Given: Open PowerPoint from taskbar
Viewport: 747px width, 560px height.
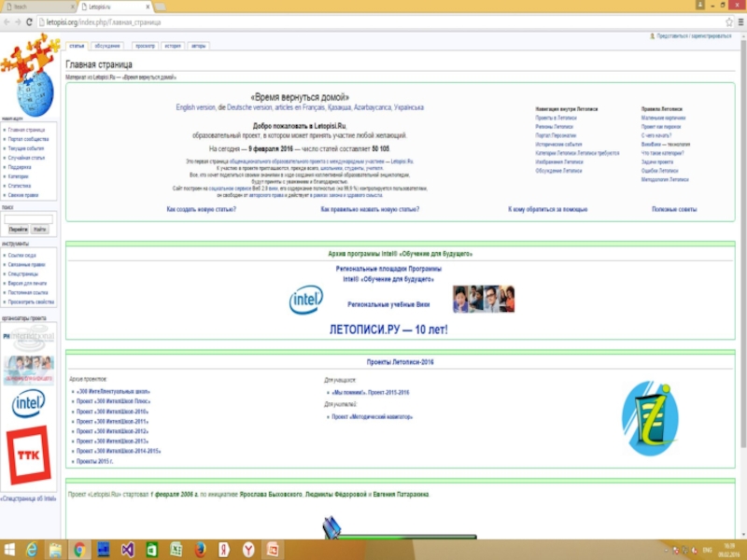Looking at the screenshot, I should click(x=273, y=550).
